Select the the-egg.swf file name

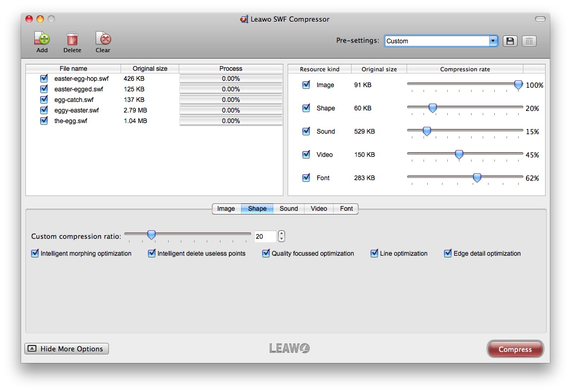(71, 121)
